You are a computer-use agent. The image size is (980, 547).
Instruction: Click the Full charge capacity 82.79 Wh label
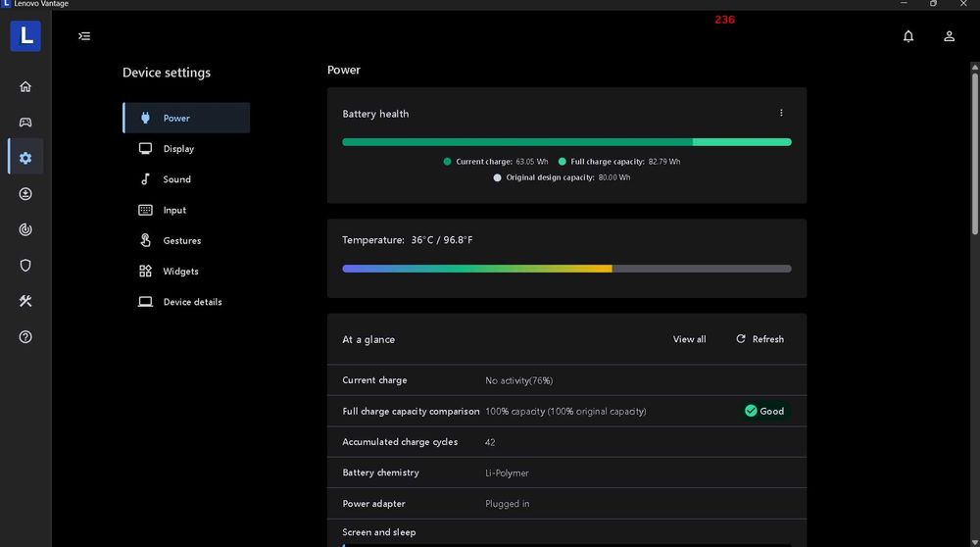click(x=625, y=162)
